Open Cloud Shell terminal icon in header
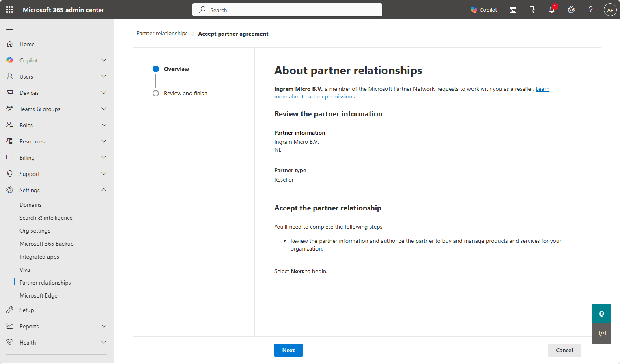 pyautogui.click(x=513, y=10)
